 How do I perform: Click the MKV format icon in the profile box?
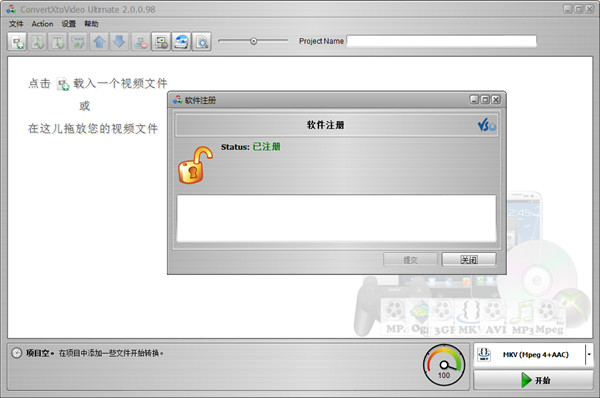[x=484, y=354]
